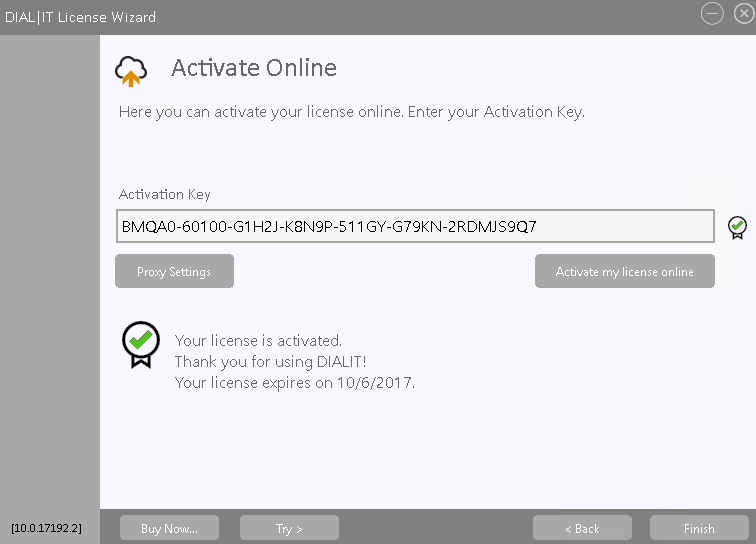Viewport: 756px width, 544px height.
Task: Click the 'Activate Online' heading
Action: click(x=254, y=68)
